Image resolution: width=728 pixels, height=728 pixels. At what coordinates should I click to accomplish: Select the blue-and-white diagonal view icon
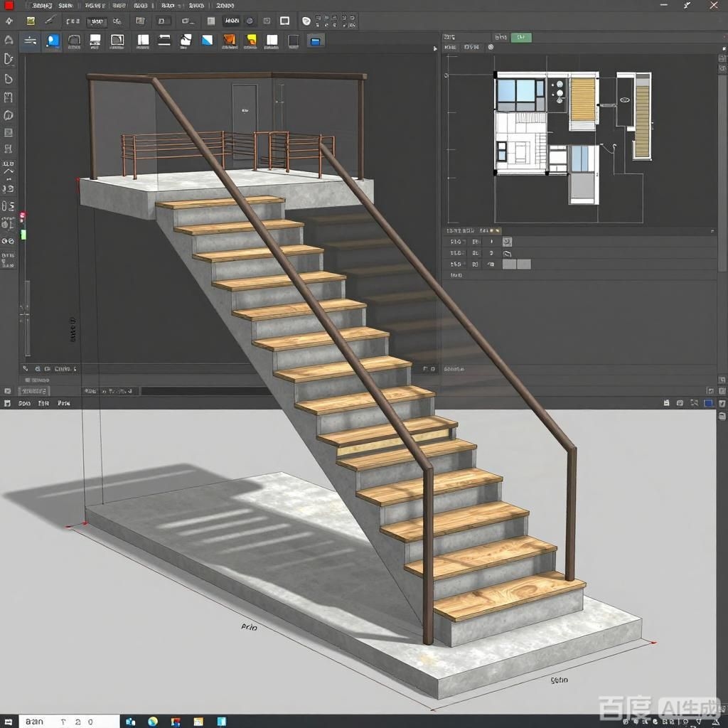pos(207,41)
